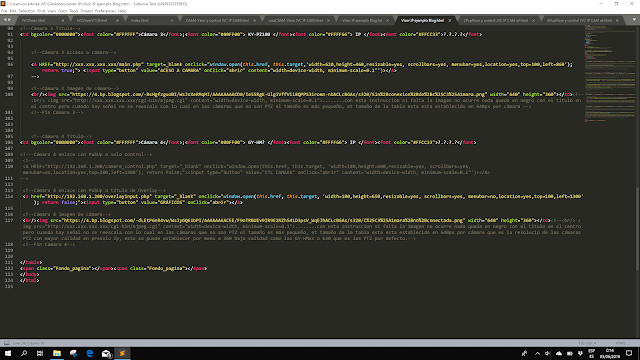Open the HTML syntax selector in status bar
Screen dimensions: 640x360
point(620,343)
